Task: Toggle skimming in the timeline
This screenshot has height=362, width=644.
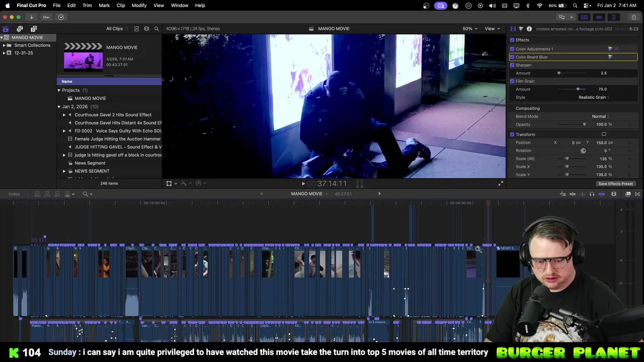Action: [x=573, y=194]
